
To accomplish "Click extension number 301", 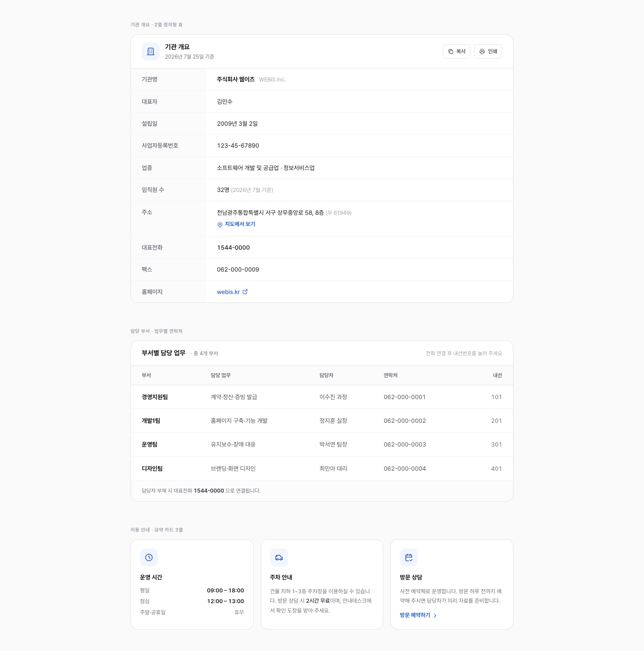I will click(x=496, y=444).
